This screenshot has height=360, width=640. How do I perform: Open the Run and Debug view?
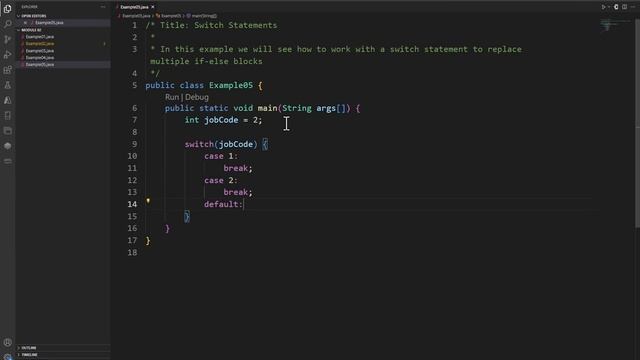[x=7, y=55]
